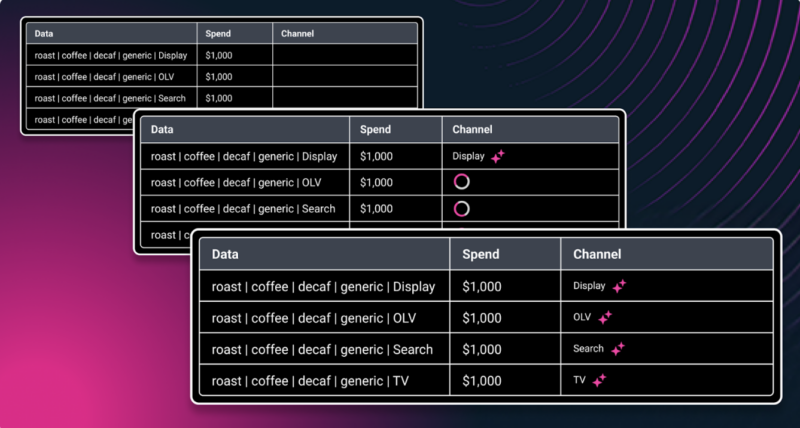Click sparkle icon beside Display in middle table
This screenshot has height=428, width=800.
(497, 157)
